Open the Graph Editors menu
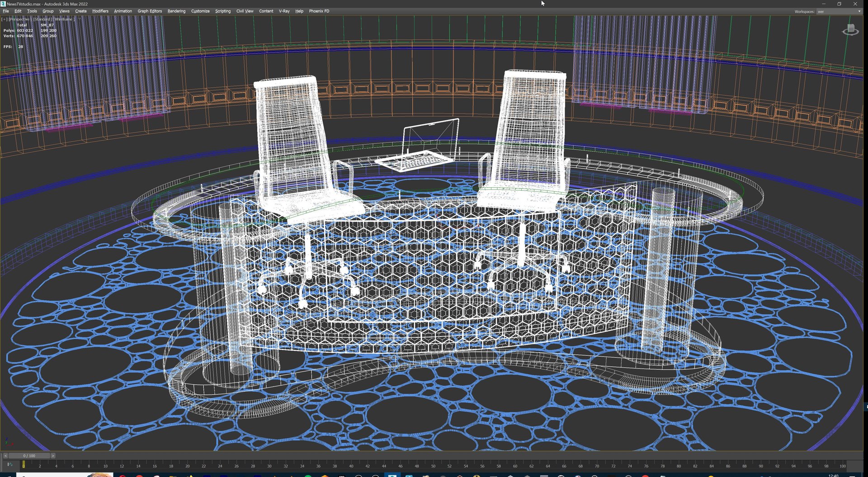The image size is (868, 477). click(x=150, y=11)
